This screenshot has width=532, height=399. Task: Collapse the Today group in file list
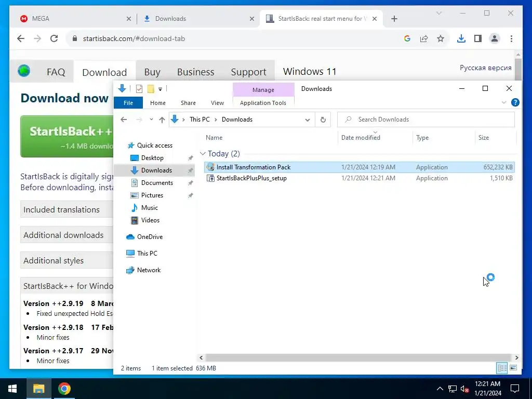pyautogui.click(x=203, y=154)
